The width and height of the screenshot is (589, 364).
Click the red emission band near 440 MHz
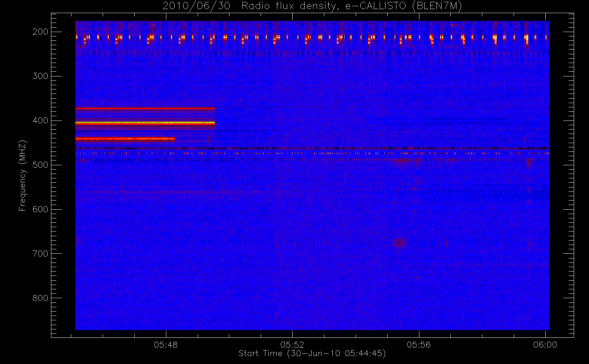pyautogui.click(x=125, y=139)
